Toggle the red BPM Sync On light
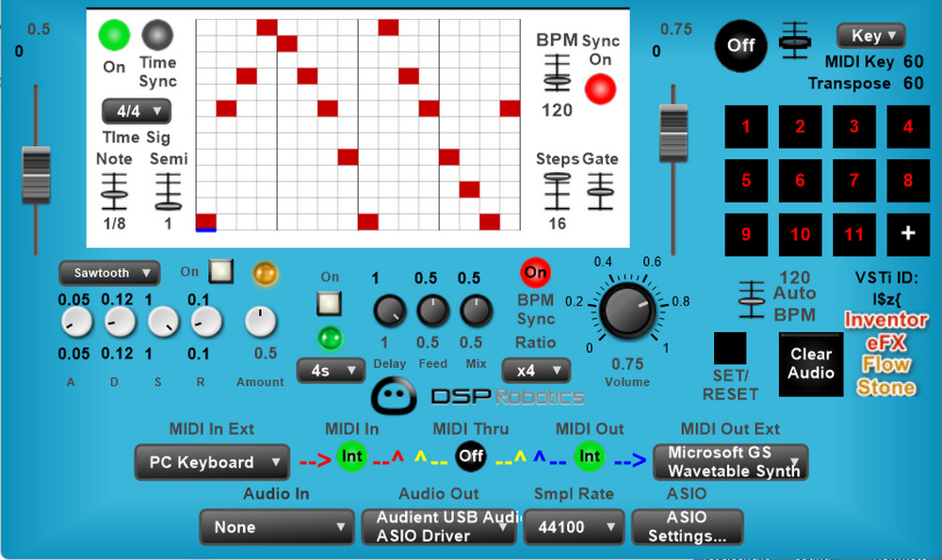The image size is (942, 560). point(600,88)
